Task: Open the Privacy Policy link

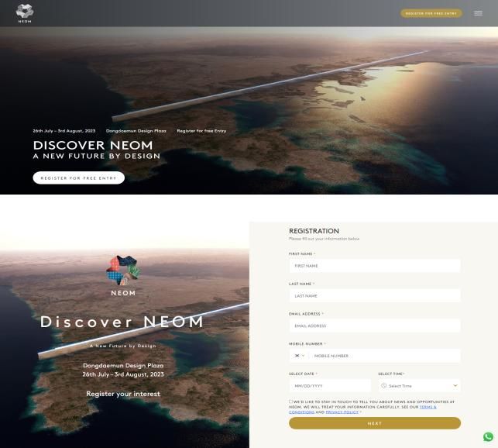Action: (342, 412)
